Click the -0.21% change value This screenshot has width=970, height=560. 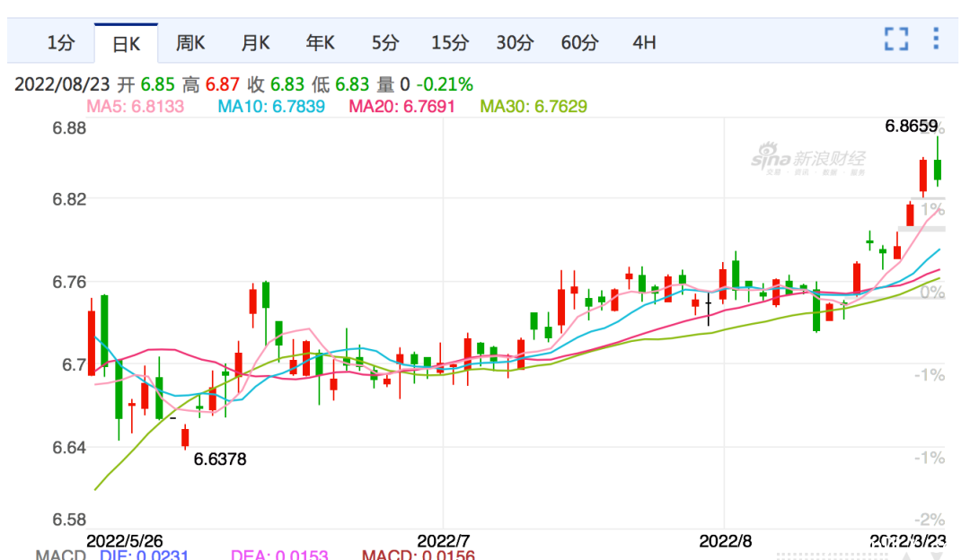pos(445,84)
